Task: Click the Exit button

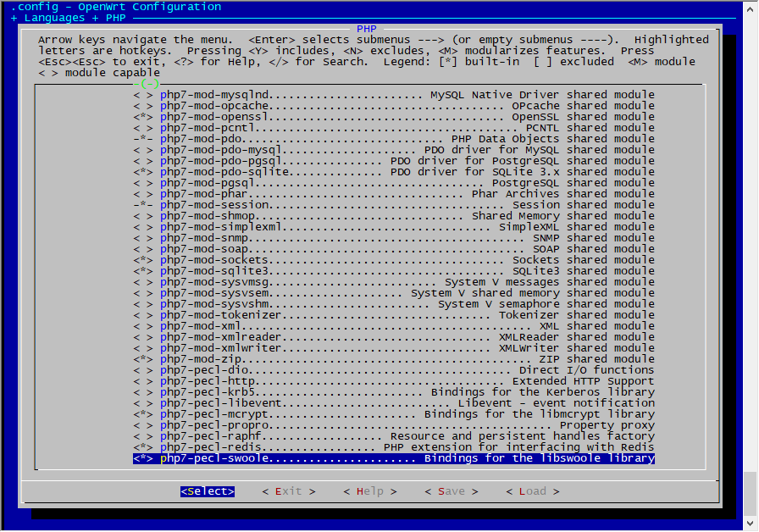Action: [x=289, y=491]
